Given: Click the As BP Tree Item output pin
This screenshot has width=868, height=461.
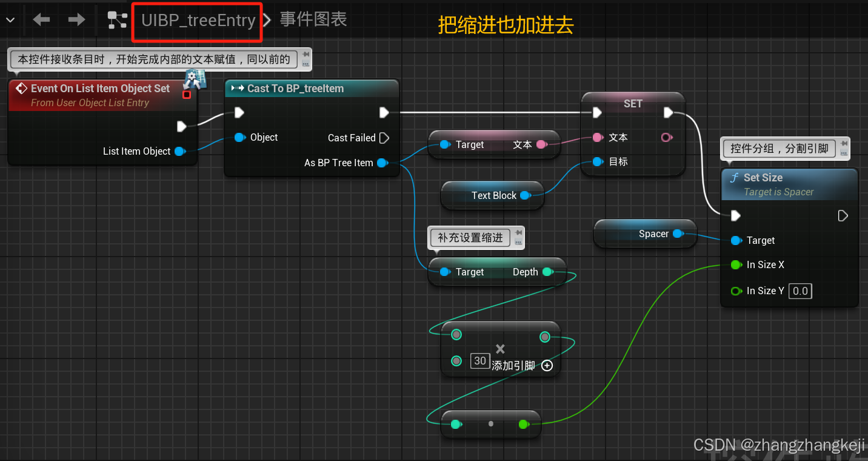Looking at the screenshot, I should [x=382, y=163].
